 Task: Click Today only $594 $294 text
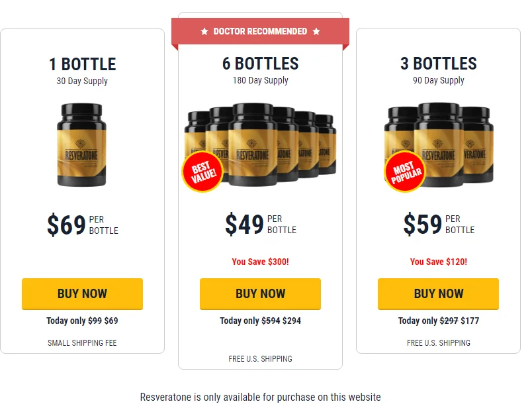(x=260, y=321)
